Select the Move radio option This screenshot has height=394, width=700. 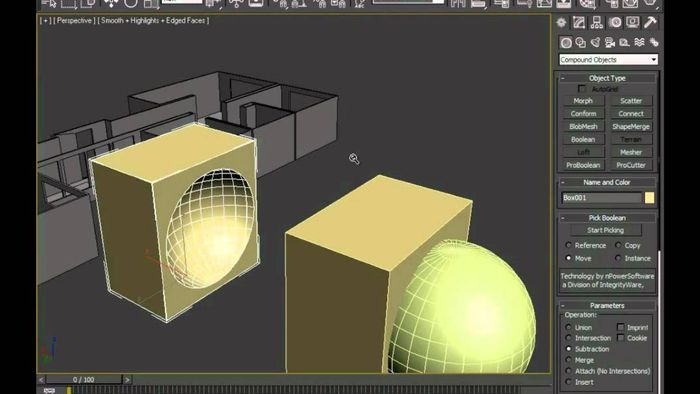pyautogui.click(x=568, y=258)
